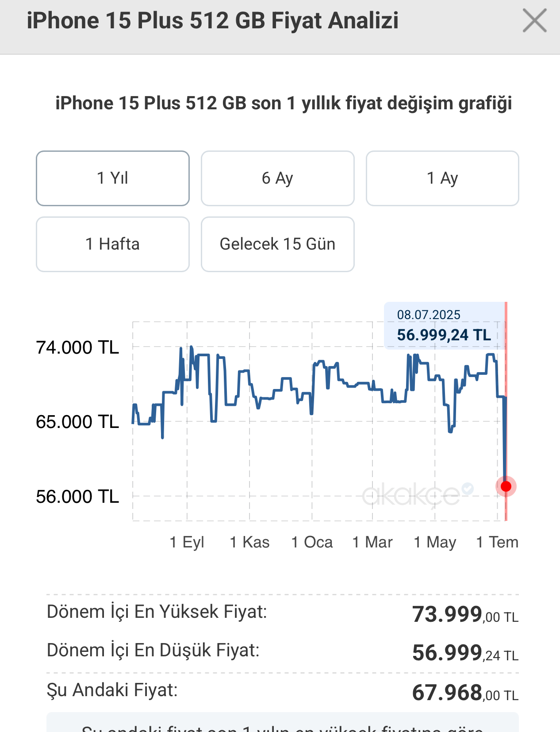Screen dimensions: 560x732
Task: Click the 1 Eyl axis label
Action: (x=187, y=542)
